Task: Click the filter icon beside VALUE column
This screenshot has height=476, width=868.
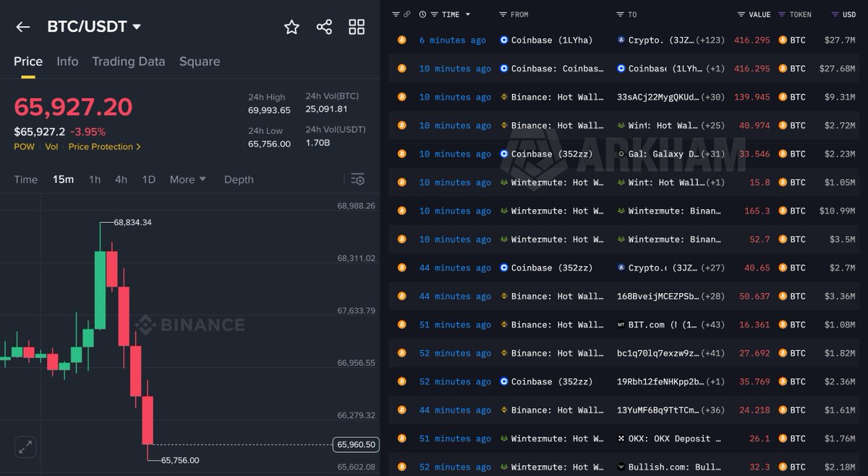Action: point(740,14)
